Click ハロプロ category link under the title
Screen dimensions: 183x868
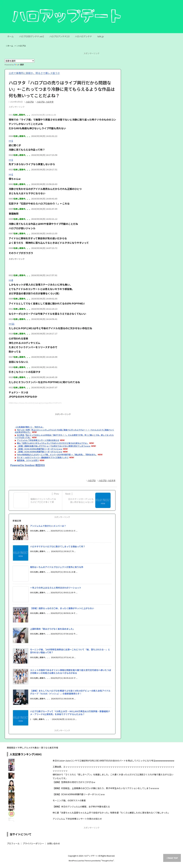(x=30, y=102)
